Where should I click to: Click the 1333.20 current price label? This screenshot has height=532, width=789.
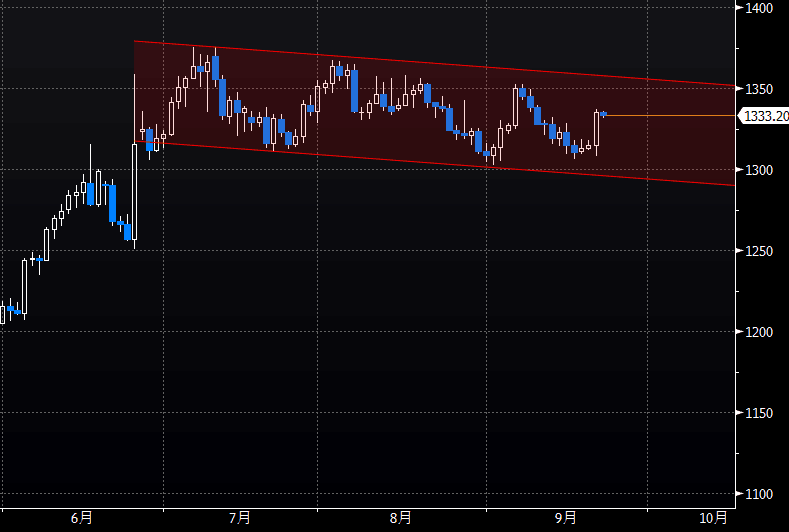click(764, 117)
